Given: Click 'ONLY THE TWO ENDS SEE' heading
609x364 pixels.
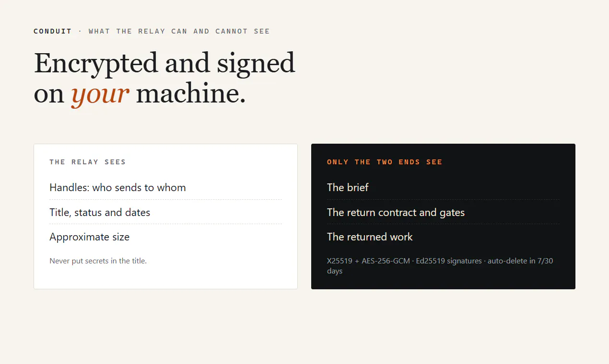Looking at the screenshot, I should coord(385,162).
